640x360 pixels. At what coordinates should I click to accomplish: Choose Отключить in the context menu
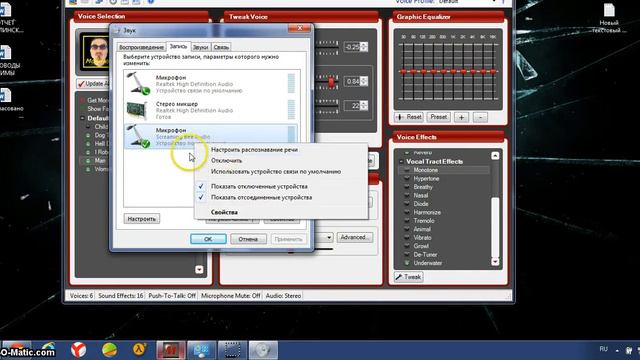coord(227,161)
